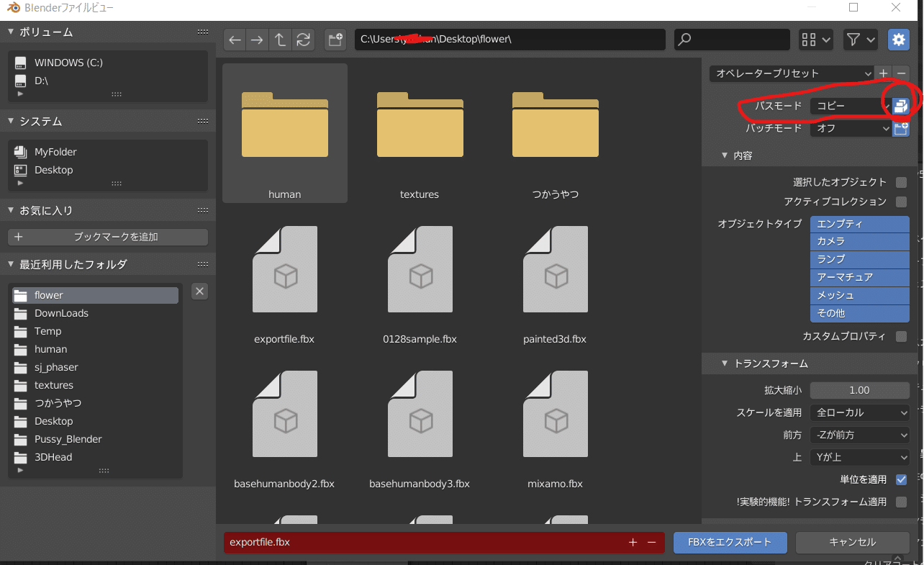The image size is (924, 565).
Task: Refresh the file list
Action: click(x=303, y=40)
